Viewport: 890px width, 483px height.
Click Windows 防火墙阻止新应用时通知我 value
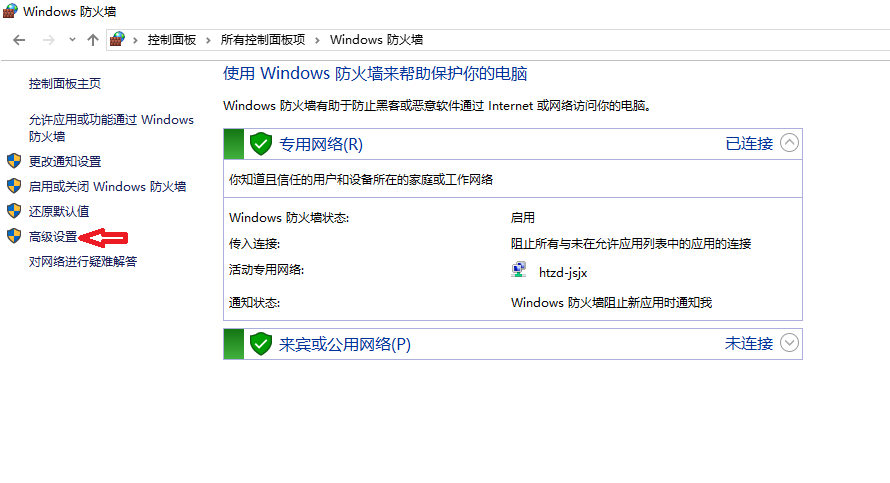click(611, 303)
